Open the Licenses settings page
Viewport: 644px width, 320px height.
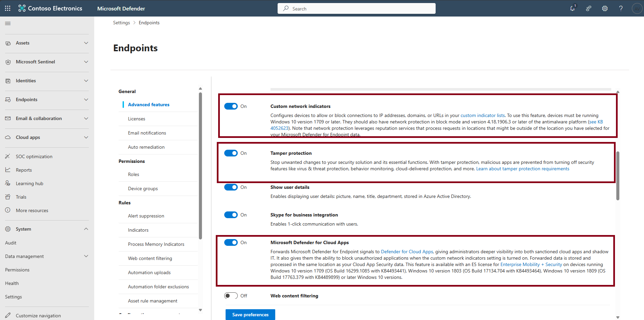tap(136, 119)
